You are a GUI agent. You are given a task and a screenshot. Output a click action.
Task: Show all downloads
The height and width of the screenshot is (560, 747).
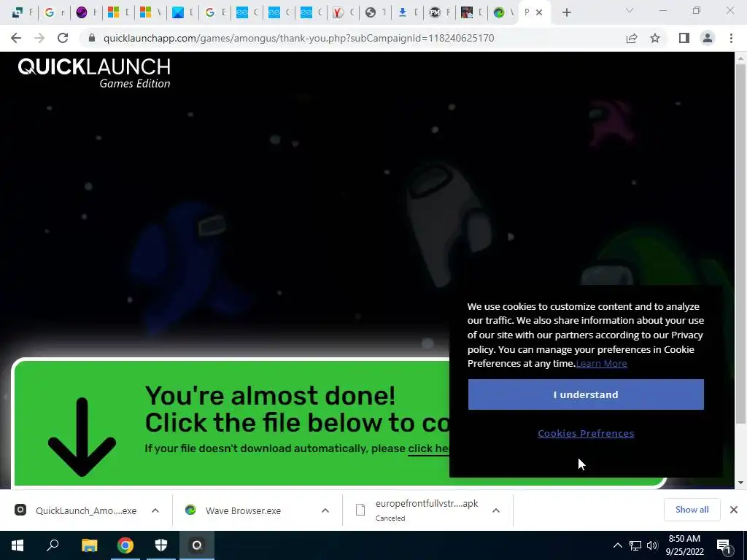pos(692,510)
